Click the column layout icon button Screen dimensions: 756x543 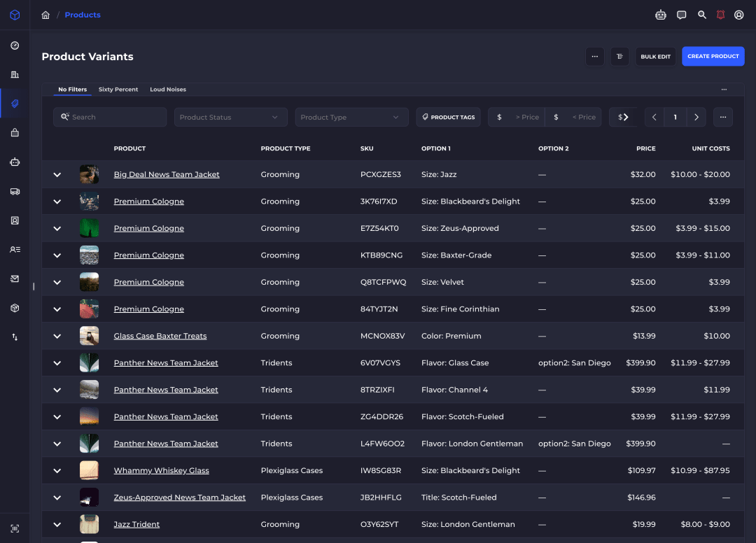pyautogui.click(x=619, y=57)
